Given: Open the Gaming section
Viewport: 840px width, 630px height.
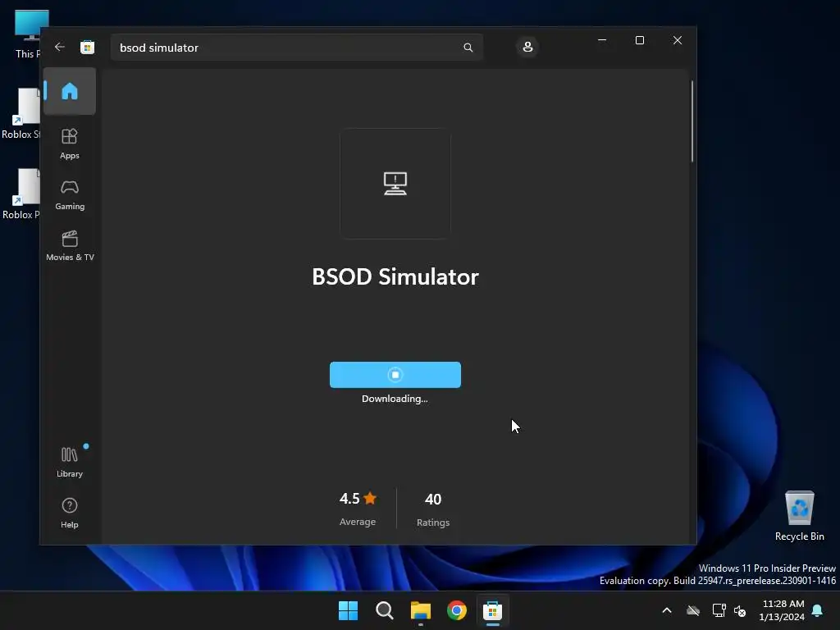Looking at the screenshot, I should [70, 195].
